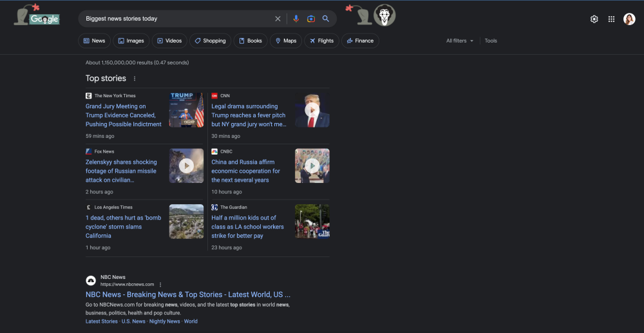Switch to the Videos filter tab
Image resolution: width=644 pixels, height=333 pixels.
[x=169, y=41]
